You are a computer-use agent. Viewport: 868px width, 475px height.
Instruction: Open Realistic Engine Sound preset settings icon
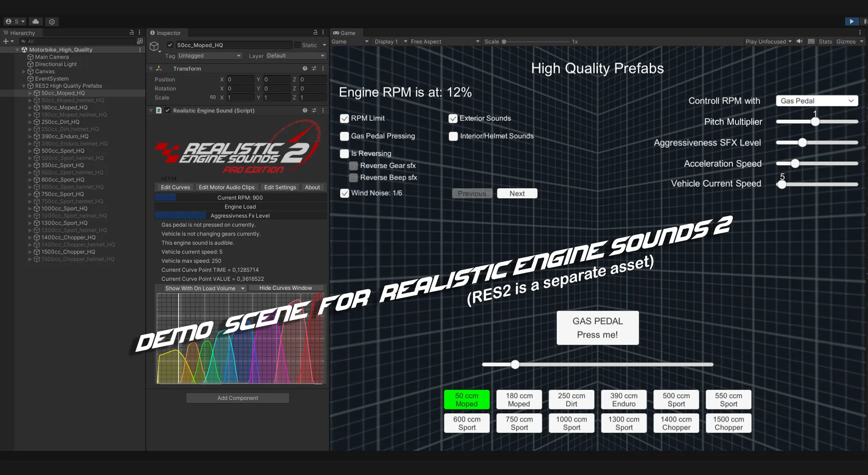314,110
